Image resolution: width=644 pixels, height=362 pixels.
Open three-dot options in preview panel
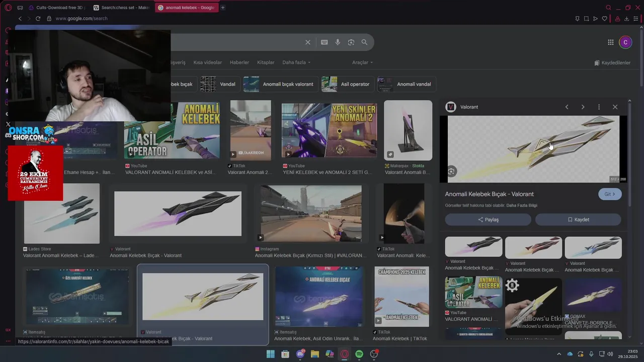pos(599,107)
